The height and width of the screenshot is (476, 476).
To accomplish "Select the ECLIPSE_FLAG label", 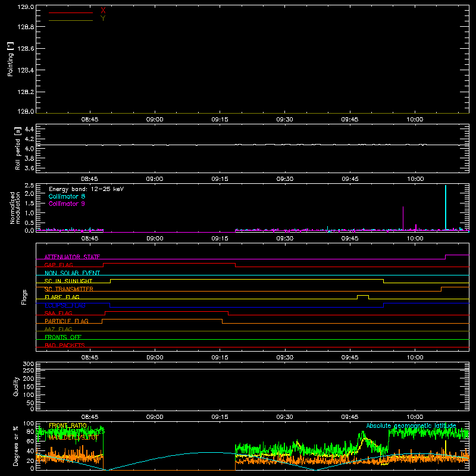I will coord(65,305).
